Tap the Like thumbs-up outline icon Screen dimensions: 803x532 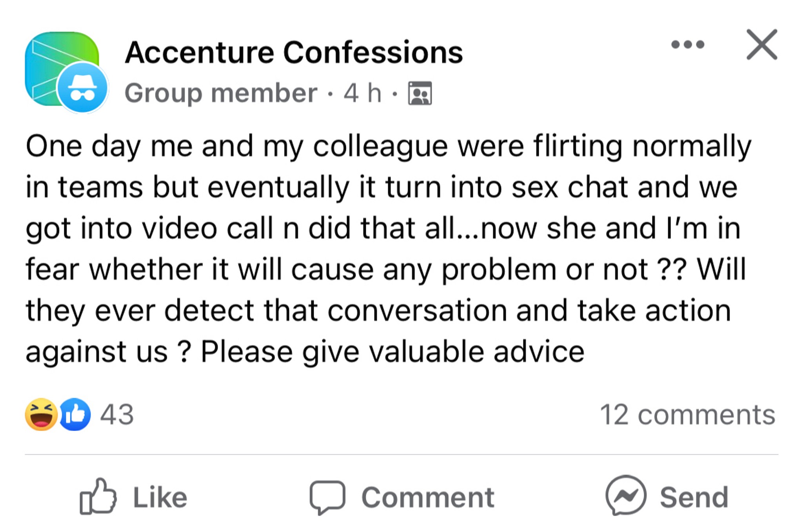98,496
